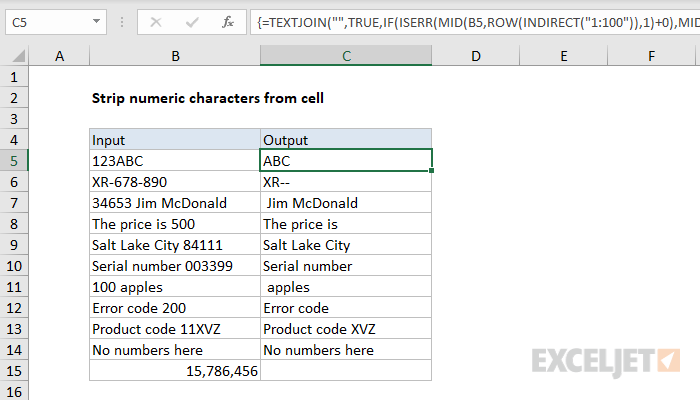
Task: Click the formula bar text with TEXTJOIN formula
Action: (x=475, y=22)
